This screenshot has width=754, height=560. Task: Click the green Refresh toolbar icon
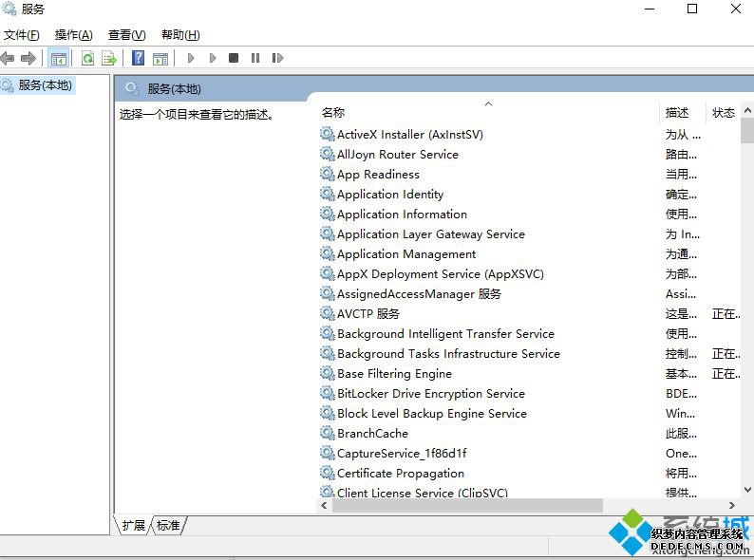87,59
